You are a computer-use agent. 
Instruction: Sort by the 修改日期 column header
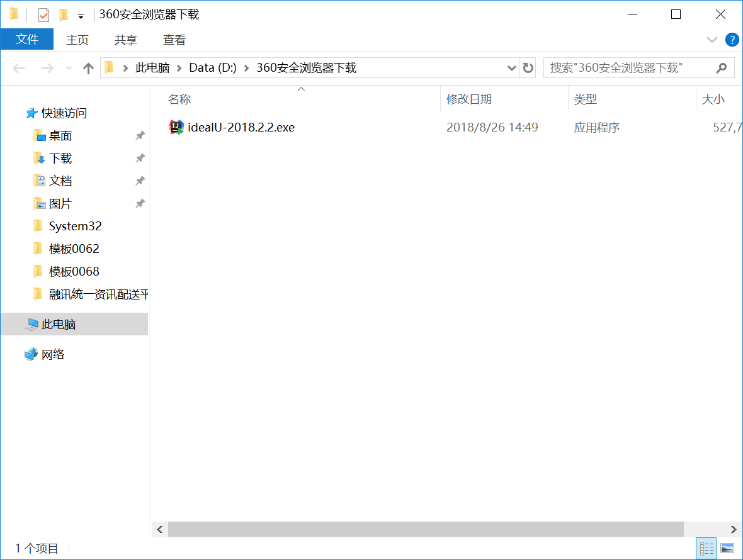coord(468,99)
